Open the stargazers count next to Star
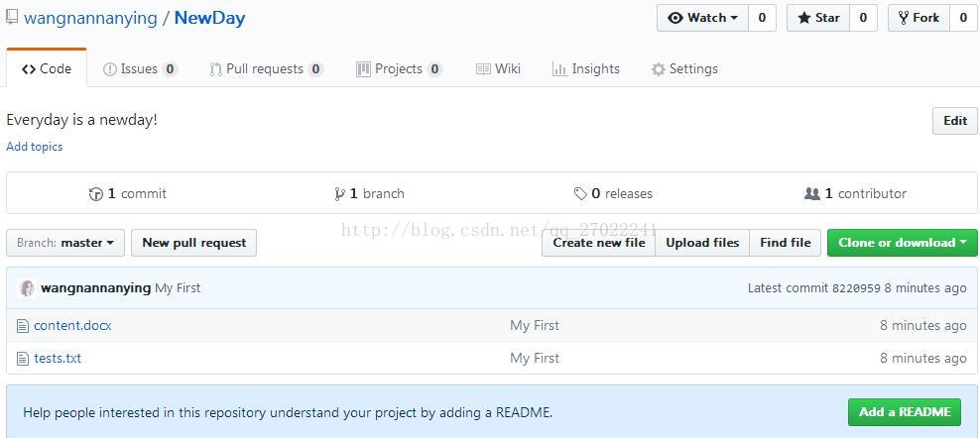The height and width of the screenshot is (438, 980). (863, 18)
